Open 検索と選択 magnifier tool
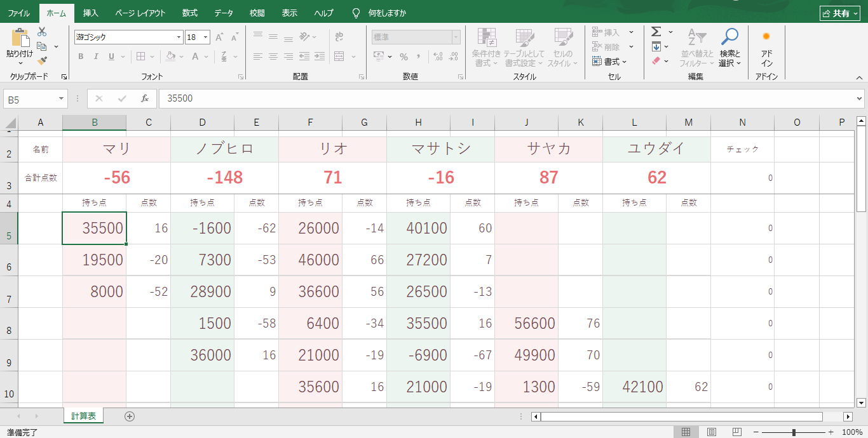Viewport: 868px width, 438px height. pos(729,48)
